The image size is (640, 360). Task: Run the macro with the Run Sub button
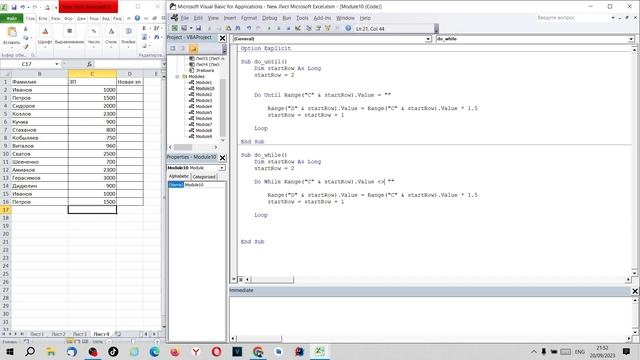pos(269,28)
